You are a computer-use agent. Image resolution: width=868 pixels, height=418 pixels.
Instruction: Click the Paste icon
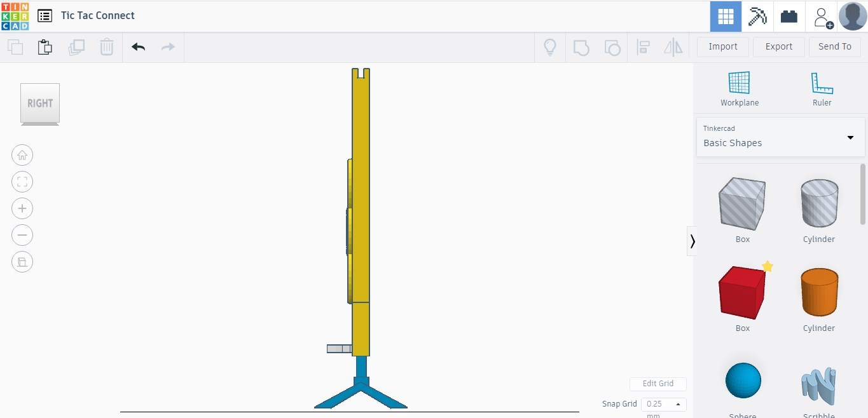(x=45, y=47)
